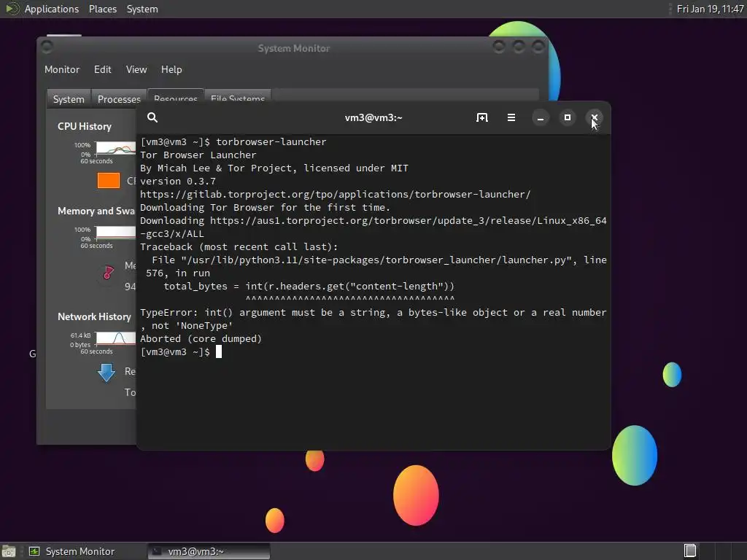
Task: Open the System menu in top panel
Action: click(142, 9)
